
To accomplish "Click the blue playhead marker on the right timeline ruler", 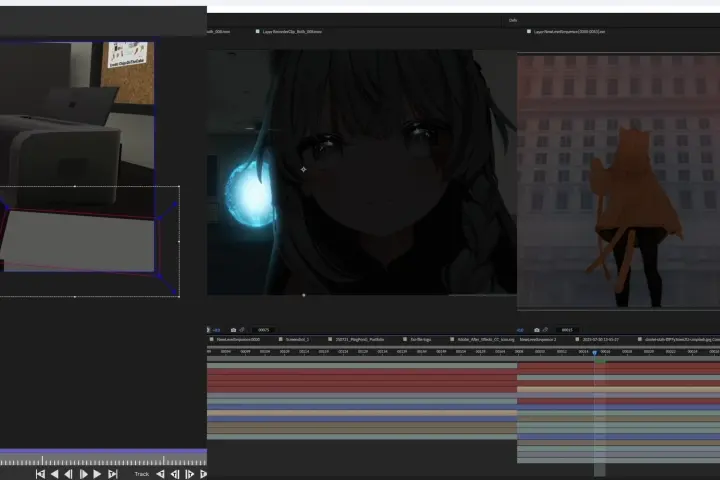I will (595, 353).
